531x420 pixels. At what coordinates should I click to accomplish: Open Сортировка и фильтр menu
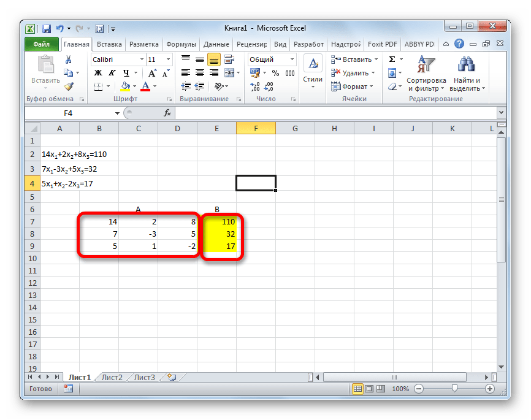pyautogui.click(x=426, y=74)
